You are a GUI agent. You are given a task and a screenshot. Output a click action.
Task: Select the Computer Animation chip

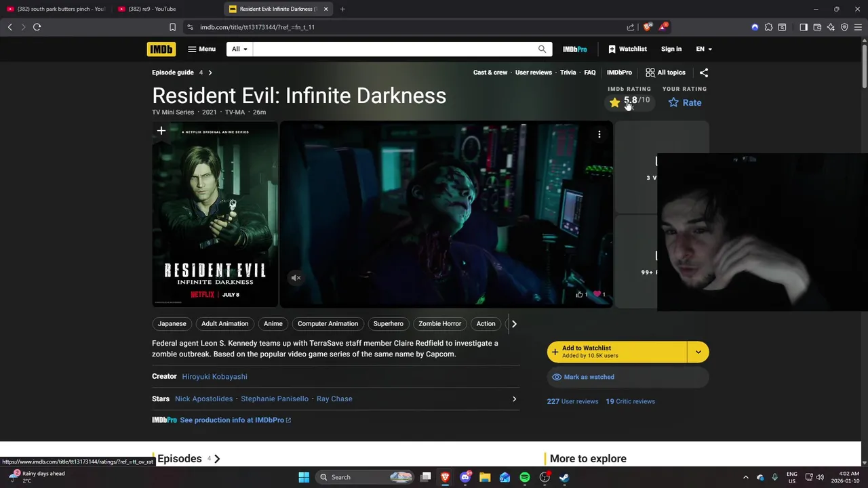(328, 323)
